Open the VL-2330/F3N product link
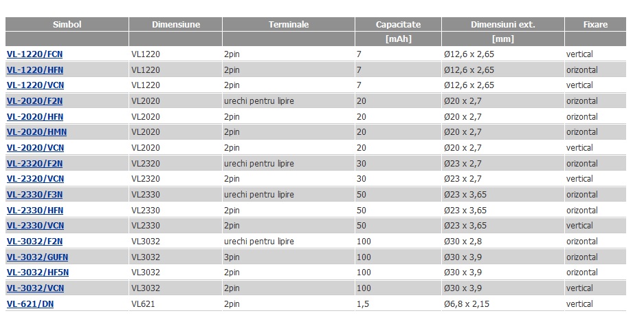 (34, 195)
